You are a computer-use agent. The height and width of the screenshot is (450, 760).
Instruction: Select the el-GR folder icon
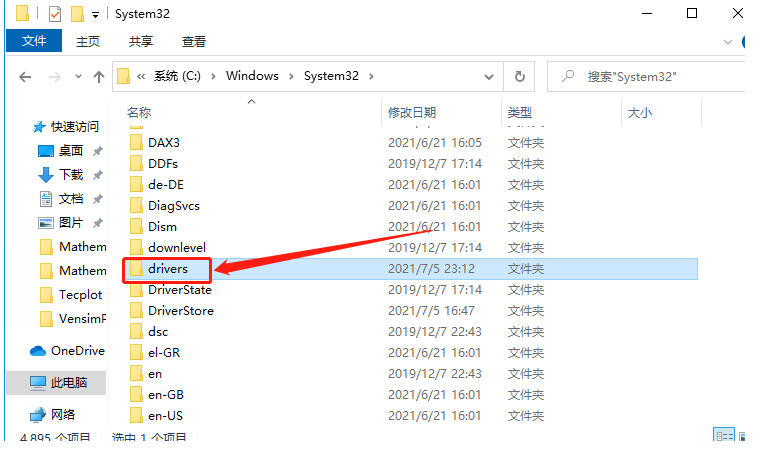(136, 353)
